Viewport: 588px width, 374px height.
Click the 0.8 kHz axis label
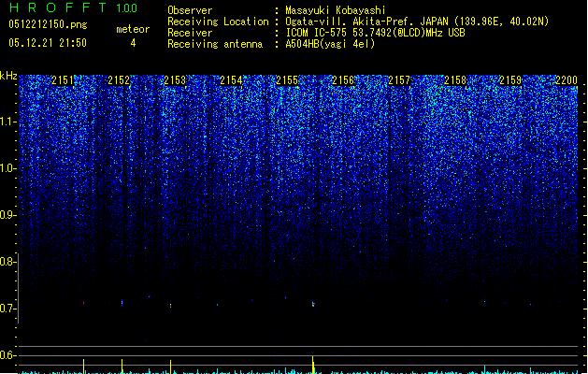8,262
